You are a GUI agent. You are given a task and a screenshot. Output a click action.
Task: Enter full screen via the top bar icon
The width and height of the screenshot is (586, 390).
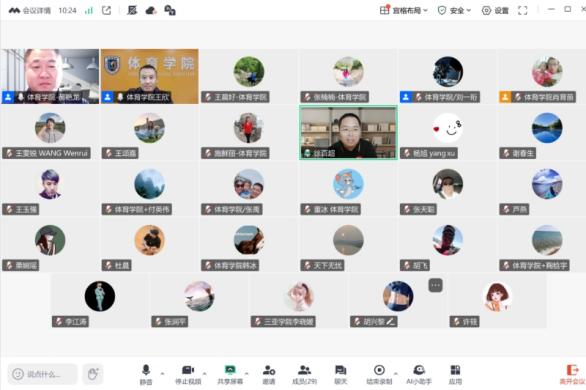522,10
